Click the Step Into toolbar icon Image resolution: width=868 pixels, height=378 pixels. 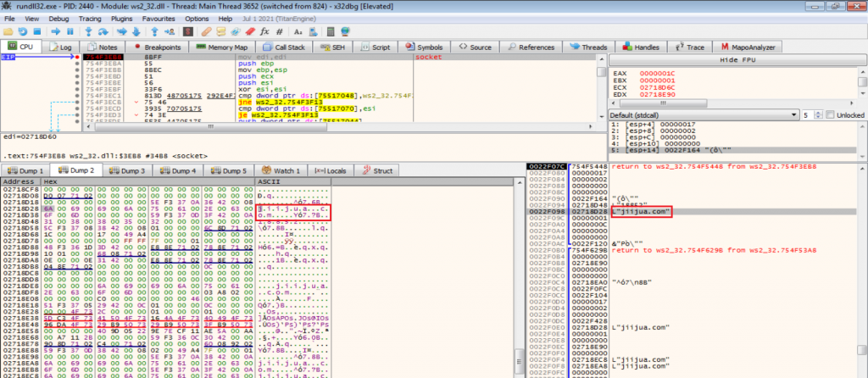tap(88, 31)
